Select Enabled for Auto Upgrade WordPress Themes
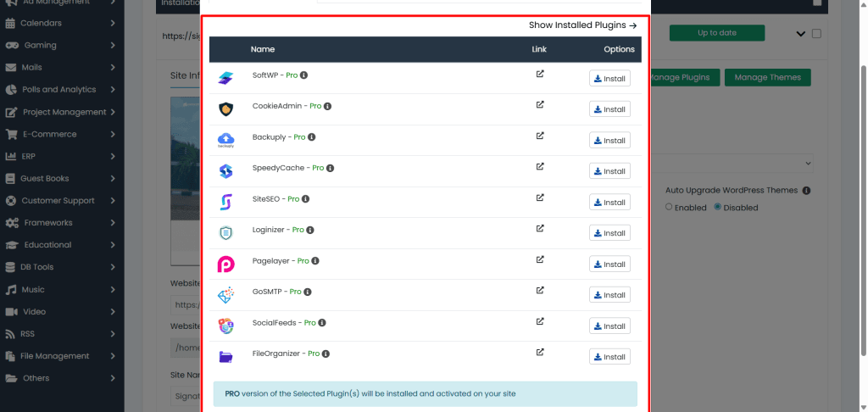 click(x=669, y=207)
